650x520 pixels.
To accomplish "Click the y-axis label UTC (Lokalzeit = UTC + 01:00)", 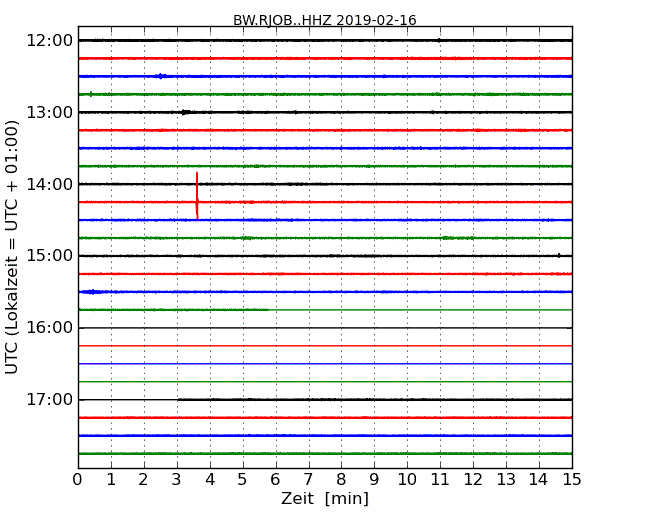I will [x=12, y=247].
